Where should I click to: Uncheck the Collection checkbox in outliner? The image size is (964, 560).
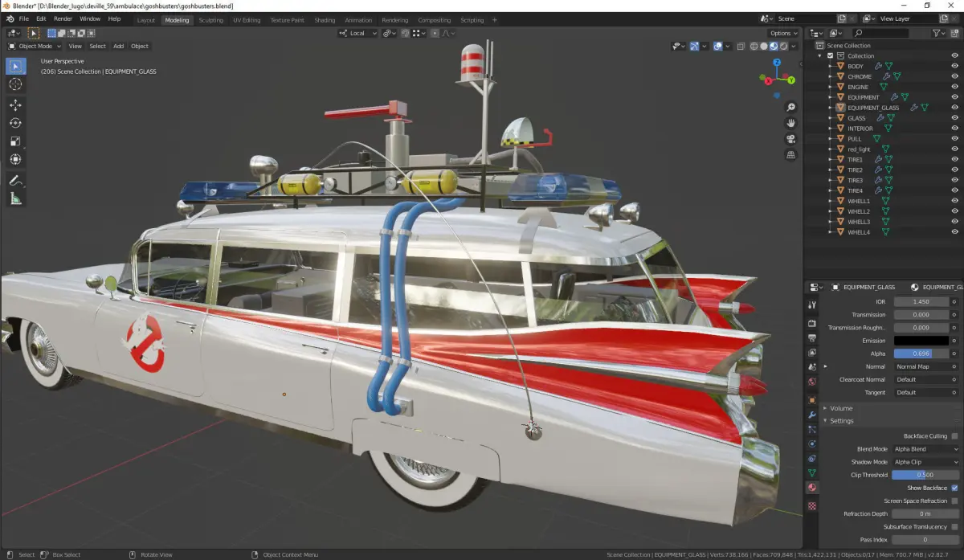831,56
